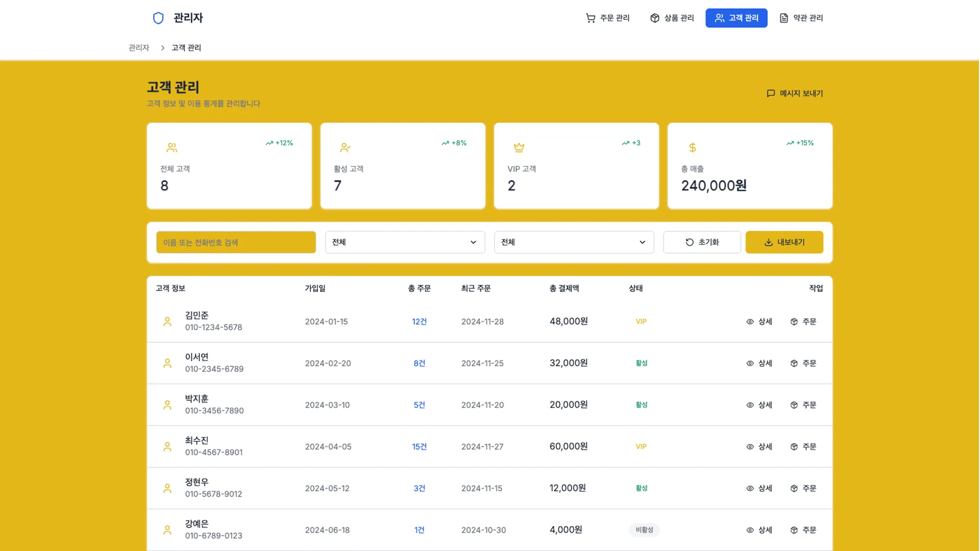Click the +15% trend indicator on 총 매출

point(800,143)
